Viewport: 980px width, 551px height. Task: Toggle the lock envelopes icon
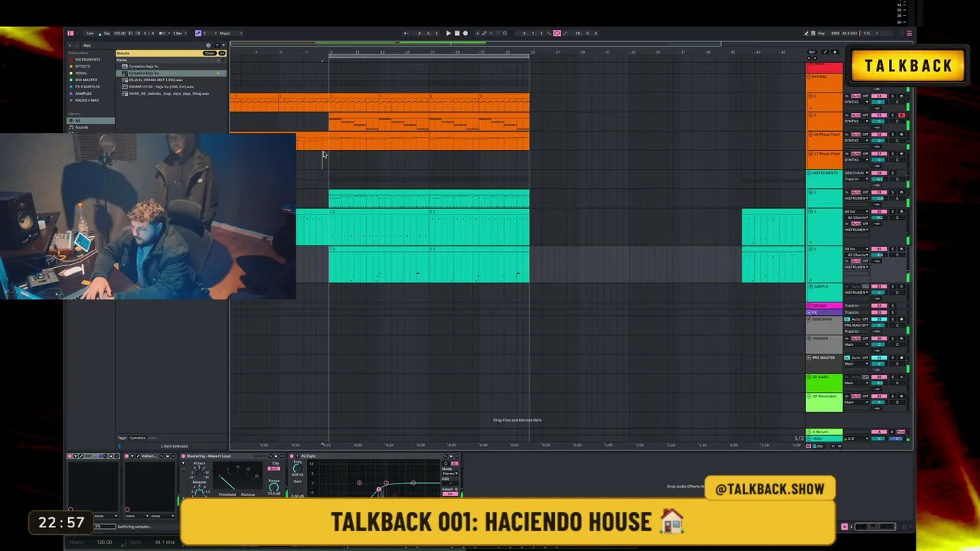coord(835,52)
